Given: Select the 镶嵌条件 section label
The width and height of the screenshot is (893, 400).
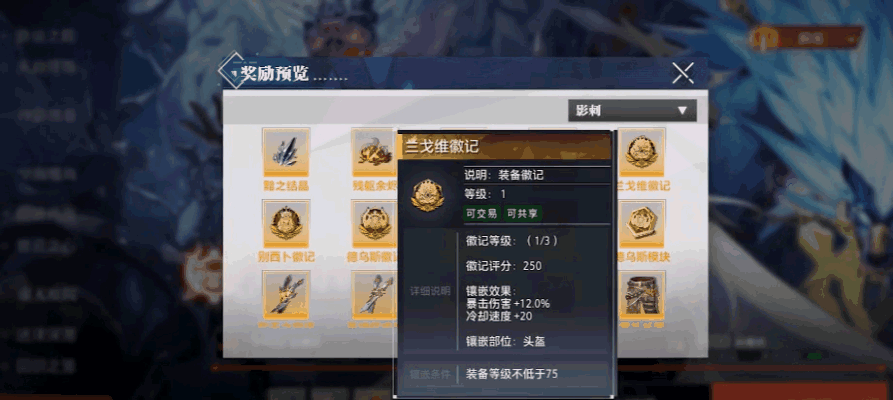Looking at the screenshot, I should click(430, 374).
